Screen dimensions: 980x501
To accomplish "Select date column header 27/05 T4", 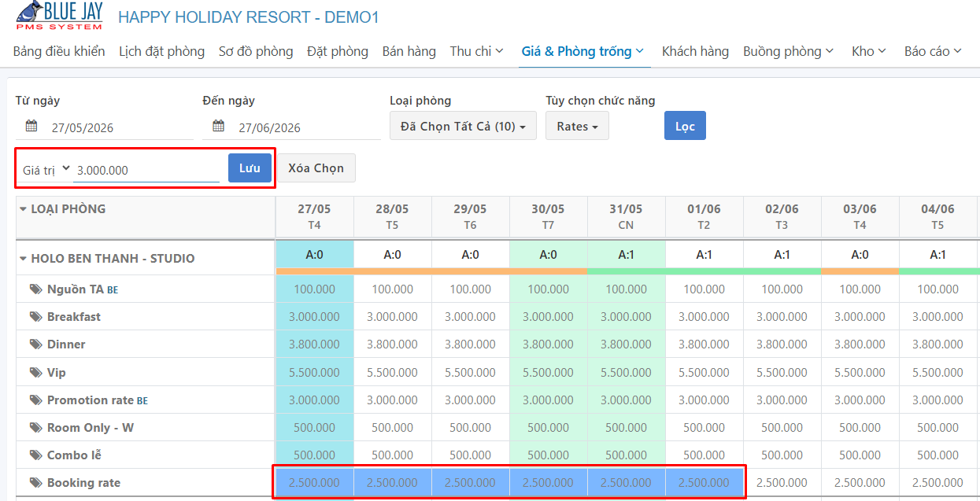I will (x=314, y=216).
